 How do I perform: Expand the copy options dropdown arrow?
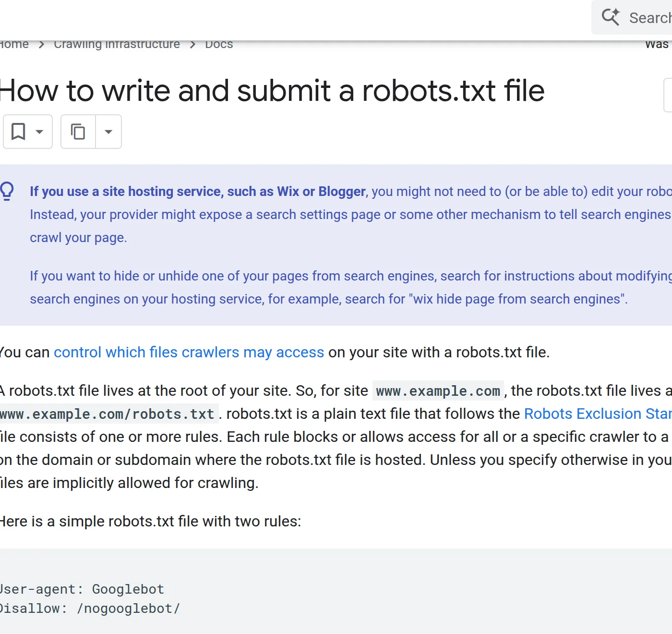[108, 132]
